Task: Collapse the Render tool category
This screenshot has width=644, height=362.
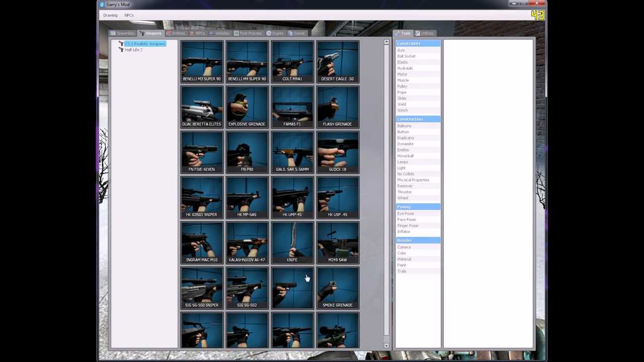Action: (x=418, y=240)
